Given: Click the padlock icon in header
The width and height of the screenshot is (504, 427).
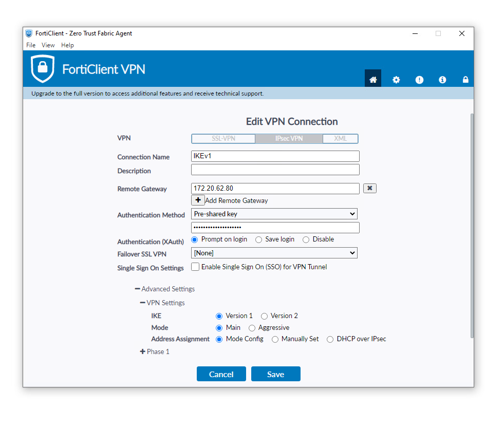Looking at the screenshot, I should coord(465,80).
